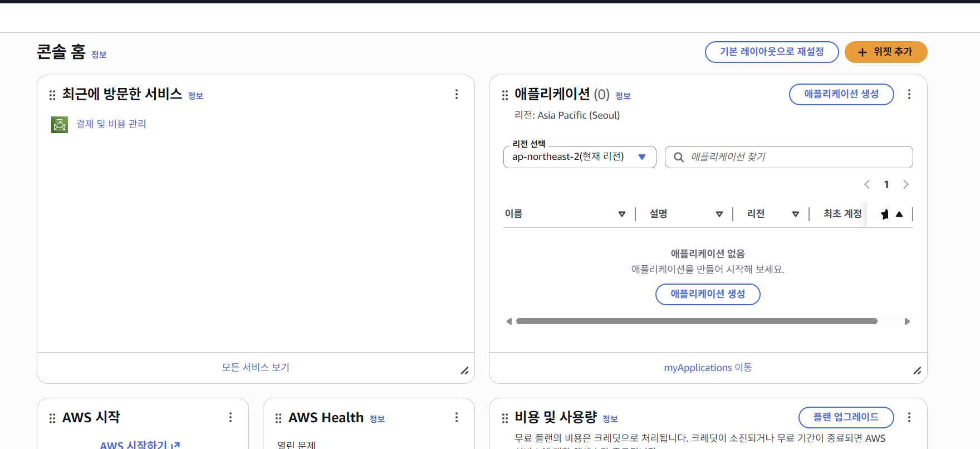
Task: Open the 리전 선택 dropdown
Action: pyautogui.click(x=580, y=157)
